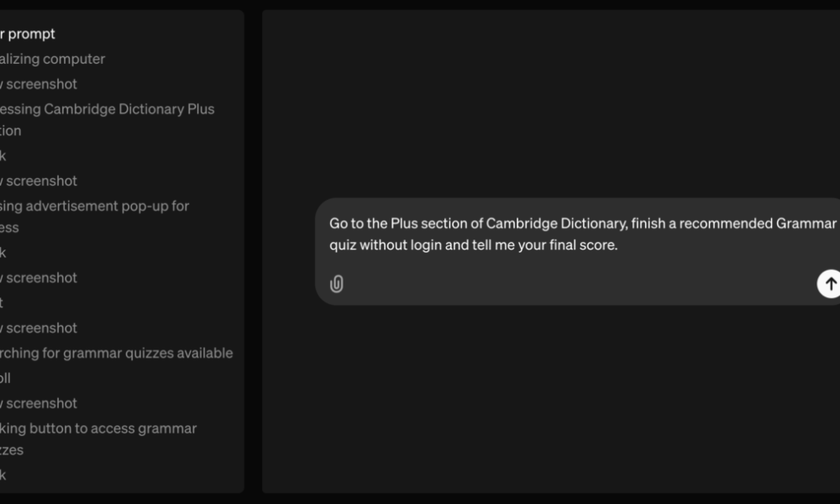
Task: Select Searching for grammar quizzes available step
Action: tap(117, 353)
